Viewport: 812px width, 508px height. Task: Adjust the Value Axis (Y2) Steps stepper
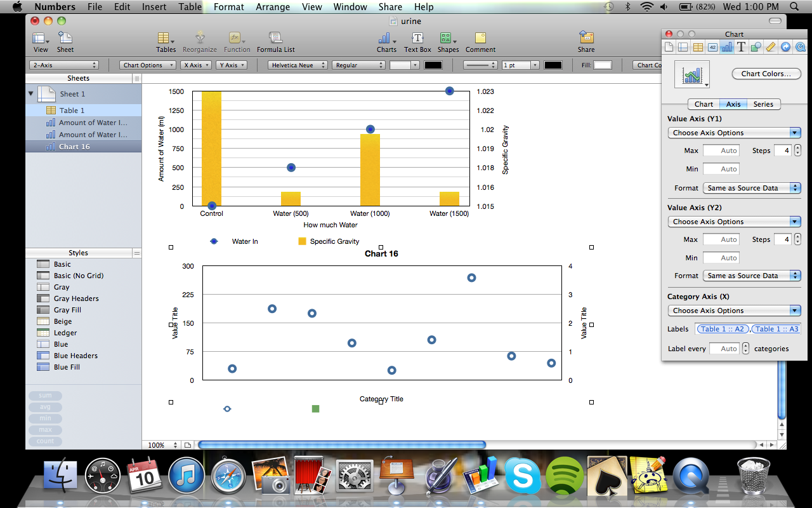797,239
